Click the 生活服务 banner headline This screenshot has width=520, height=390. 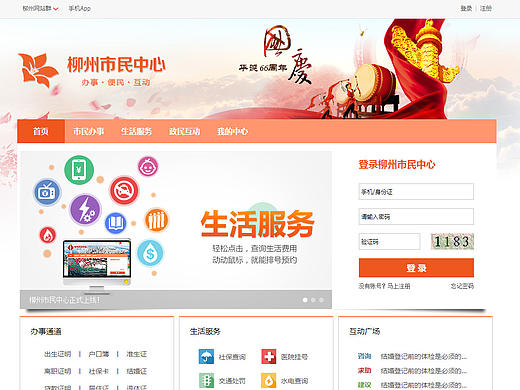point(258,224)
